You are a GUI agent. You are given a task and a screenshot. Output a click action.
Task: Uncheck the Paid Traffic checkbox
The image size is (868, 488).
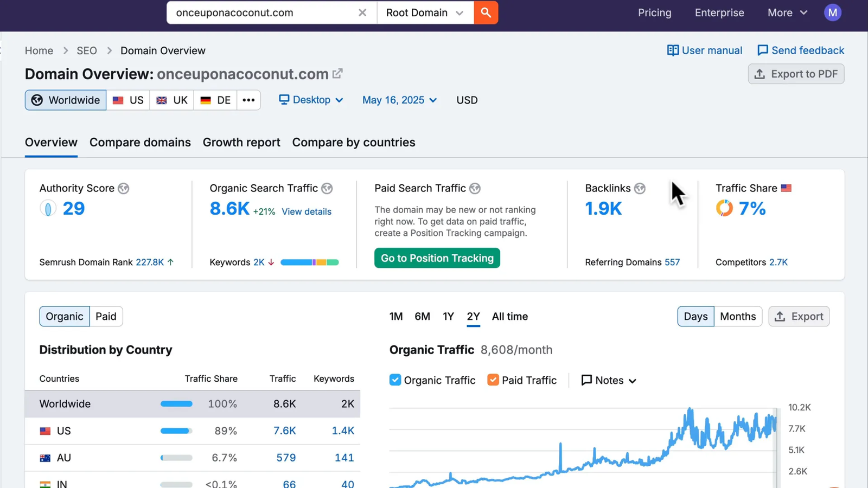(493, 380)
